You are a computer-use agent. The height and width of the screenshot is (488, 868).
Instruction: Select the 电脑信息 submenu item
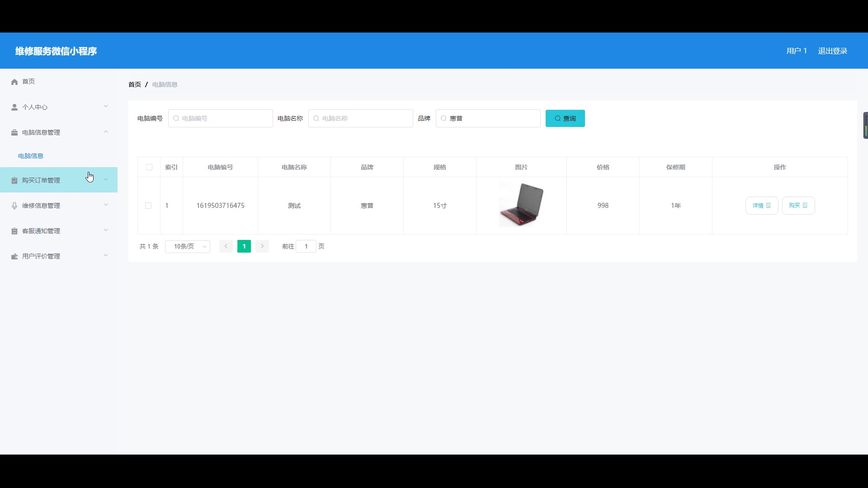point(31,156)
